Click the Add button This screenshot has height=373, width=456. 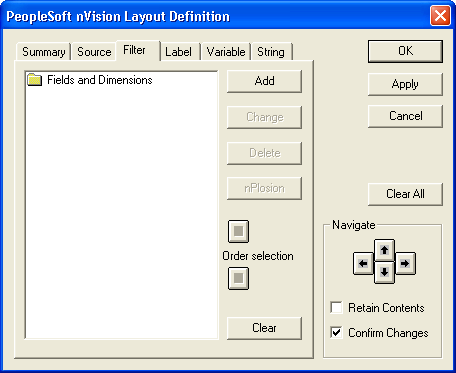coord(264,81)
